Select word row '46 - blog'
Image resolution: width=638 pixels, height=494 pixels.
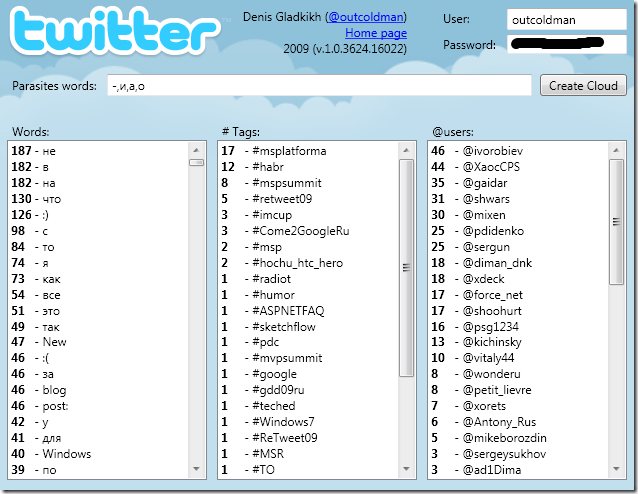(x=98, y=390)
